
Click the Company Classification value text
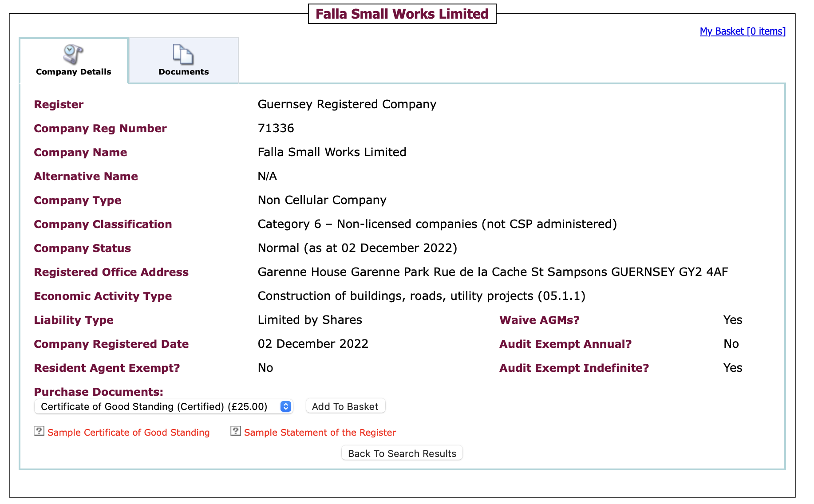(438, 224)
